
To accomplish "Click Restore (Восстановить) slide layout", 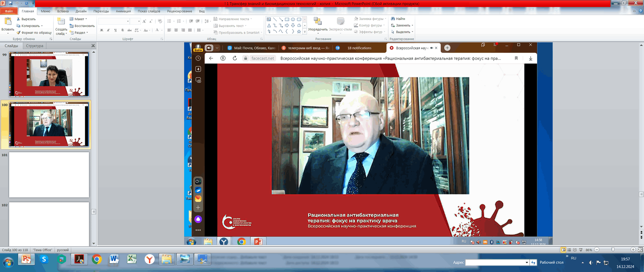I will click(x=82, y=26).
